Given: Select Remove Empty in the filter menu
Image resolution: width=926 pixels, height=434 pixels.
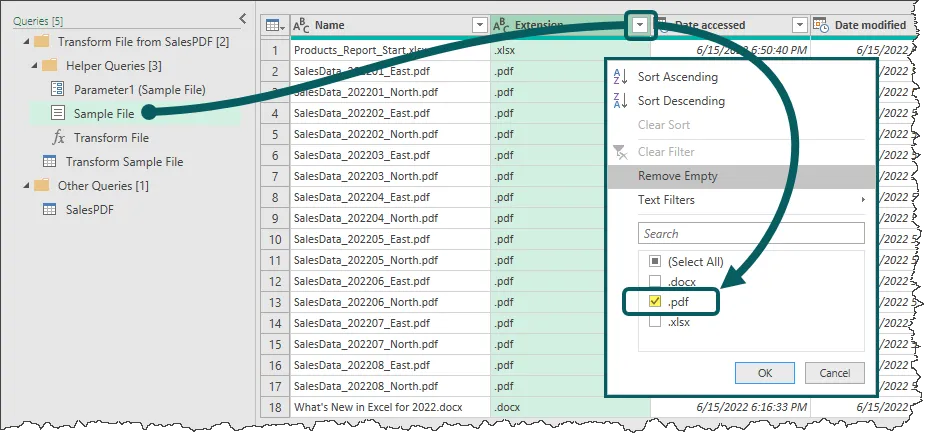Looking at the screenshot, I should pos(677,176).
